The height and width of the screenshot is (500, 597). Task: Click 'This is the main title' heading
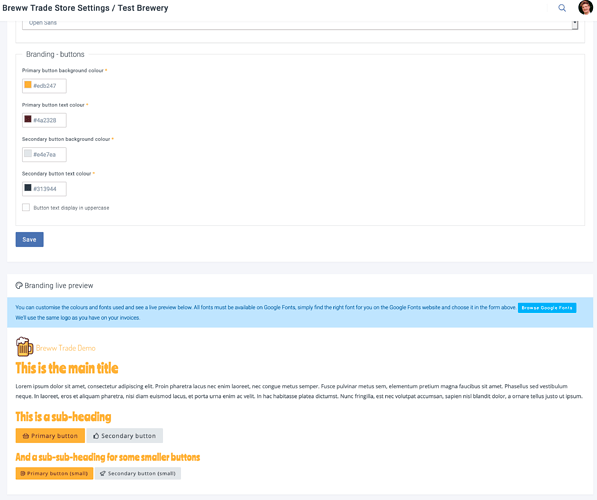tap(67, 368)
